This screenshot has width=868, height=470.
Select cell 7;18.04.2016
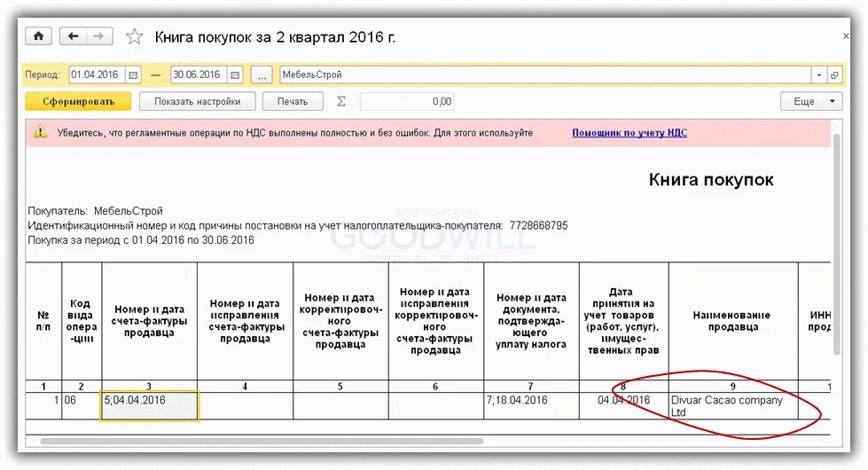point(531,406)
